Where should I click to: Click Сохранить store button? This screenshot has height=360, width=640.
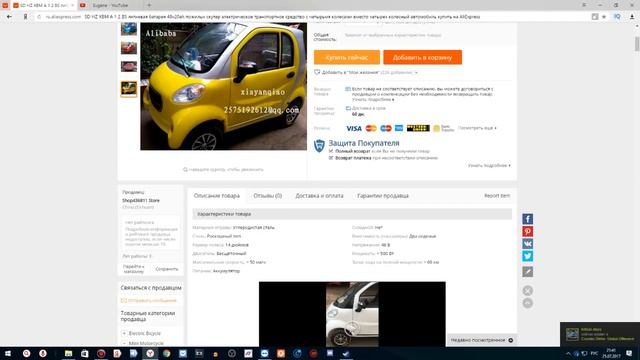tap(167, 269)
